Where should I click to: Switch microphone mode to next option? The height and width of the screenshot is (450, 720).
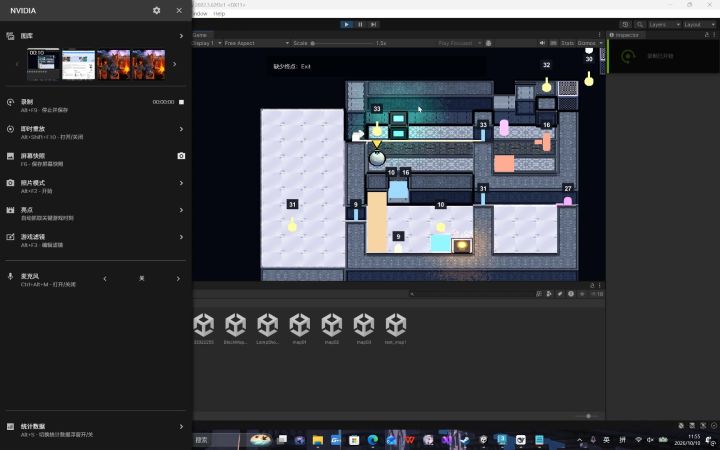pyautogui.click(x=178, y=279)
